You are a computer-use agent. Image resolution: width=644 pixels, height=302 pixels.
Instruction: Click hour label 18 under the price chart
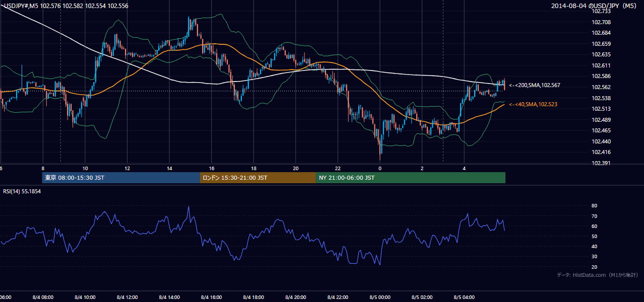[254, 168]
